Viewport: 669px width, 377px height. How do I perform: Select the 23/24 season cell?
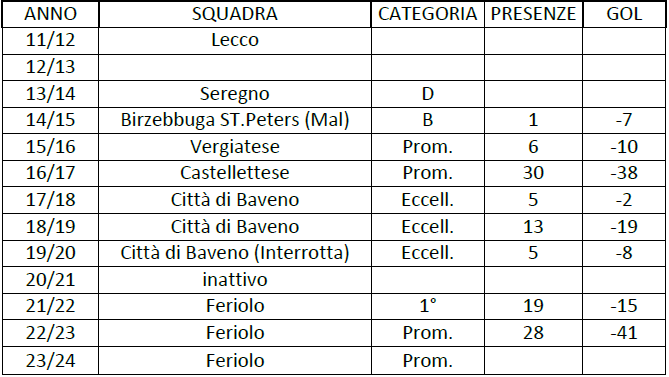click(x=50, y=361)
